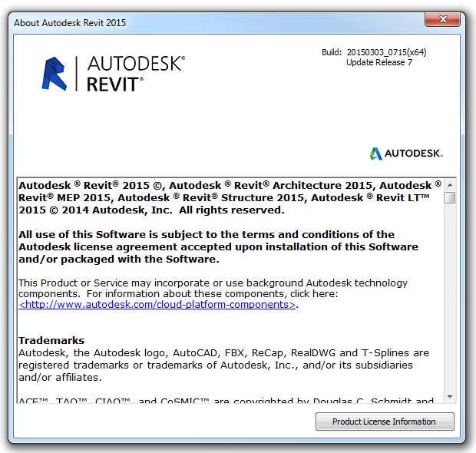The width and height of the screenshot is (476, 453).
Task: Click the Autodesk logo above the license text
Action: pyautogui.click(x=406, y=154)
